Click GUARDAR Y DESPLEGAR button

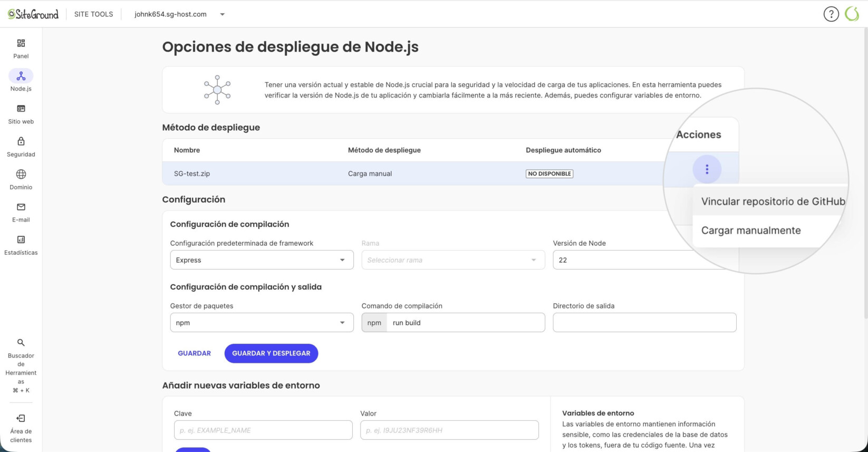[x=271, y=353]
